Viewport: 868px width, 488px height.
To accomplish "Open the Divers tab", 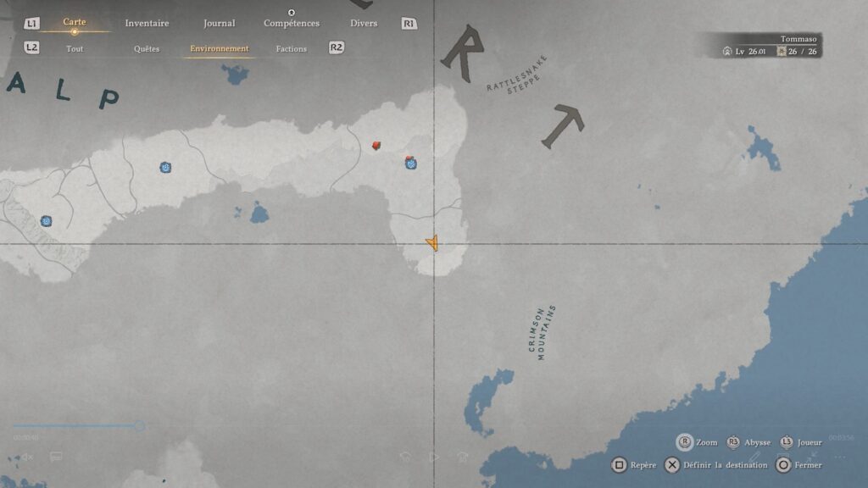I will pos(364,24).
